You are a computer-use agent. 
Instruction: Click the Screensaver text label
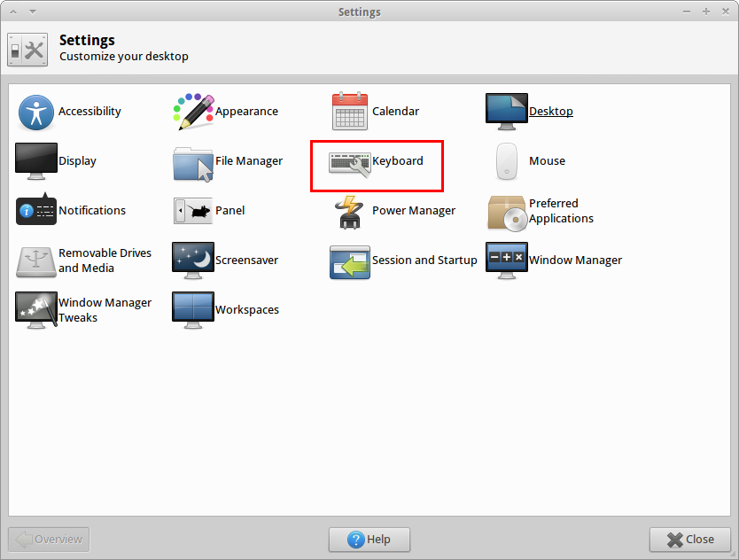(246, 261)
